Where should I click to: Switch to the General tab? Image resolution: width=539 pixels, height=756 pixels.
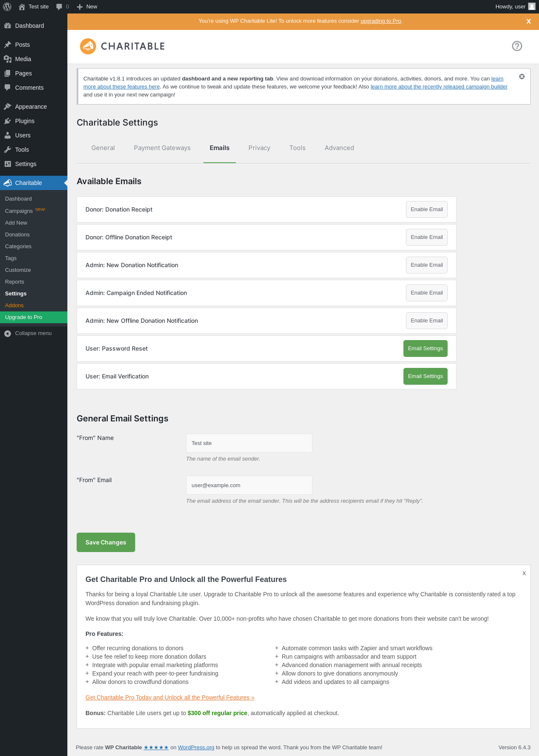click(x=103, y=148)
